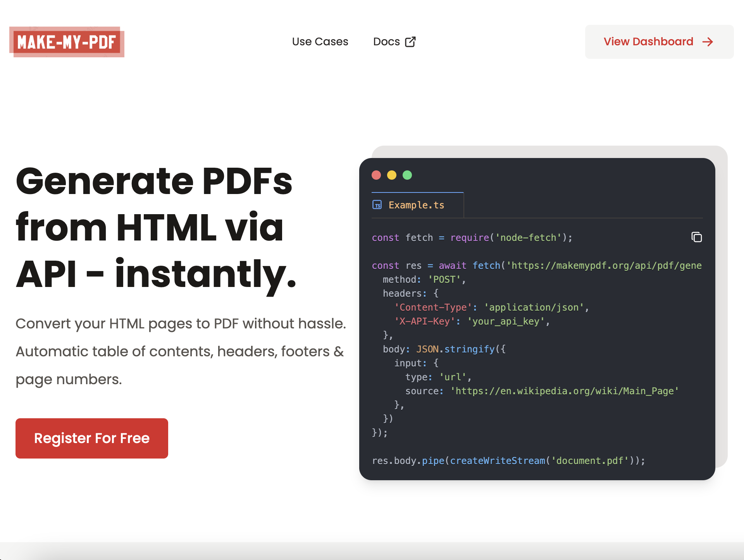The width and height of the screenshot is (744, 560).
Task: Click the 'node-fetch' string in the code
Action: [528, 237]
